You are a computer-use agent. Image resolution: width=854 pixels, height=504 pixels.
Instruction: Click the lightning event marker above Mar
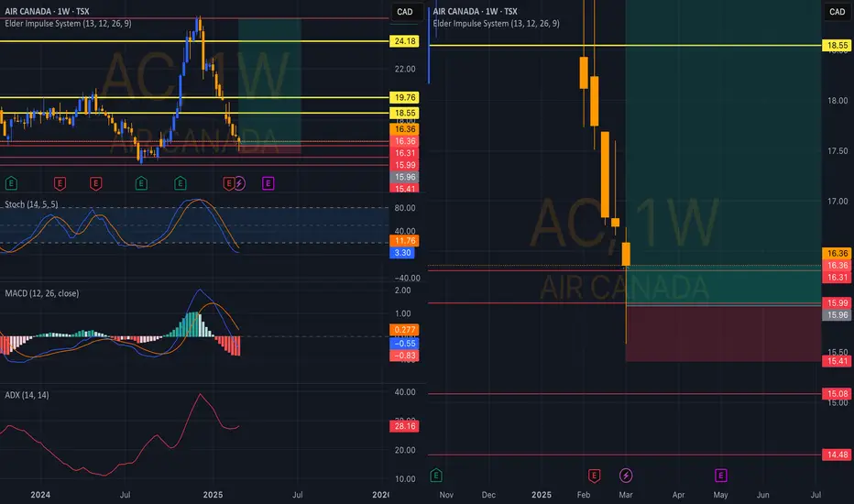pyautogui.click(x=626, y=476)
